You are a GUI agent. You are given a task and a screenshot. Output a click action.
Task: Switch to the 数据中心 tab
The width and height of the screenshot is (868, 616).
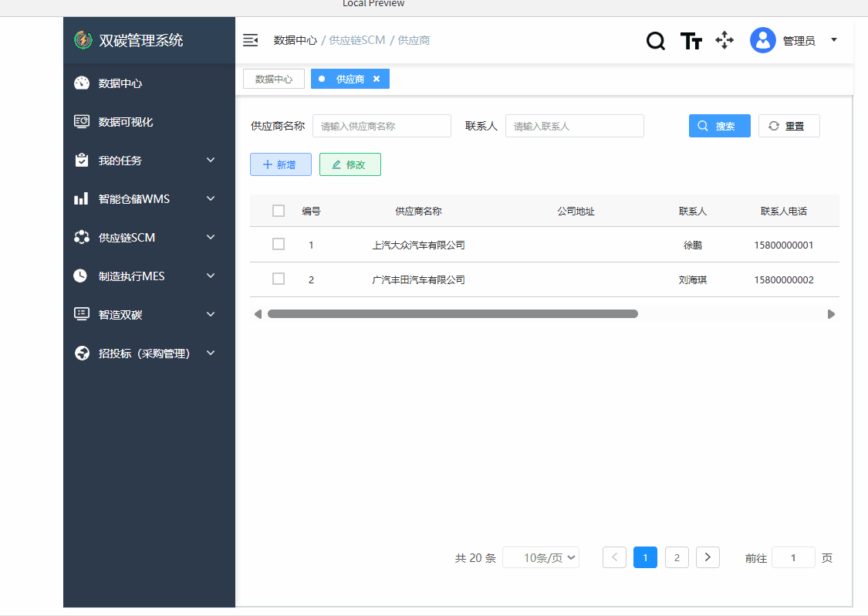(x=273, y=78)
